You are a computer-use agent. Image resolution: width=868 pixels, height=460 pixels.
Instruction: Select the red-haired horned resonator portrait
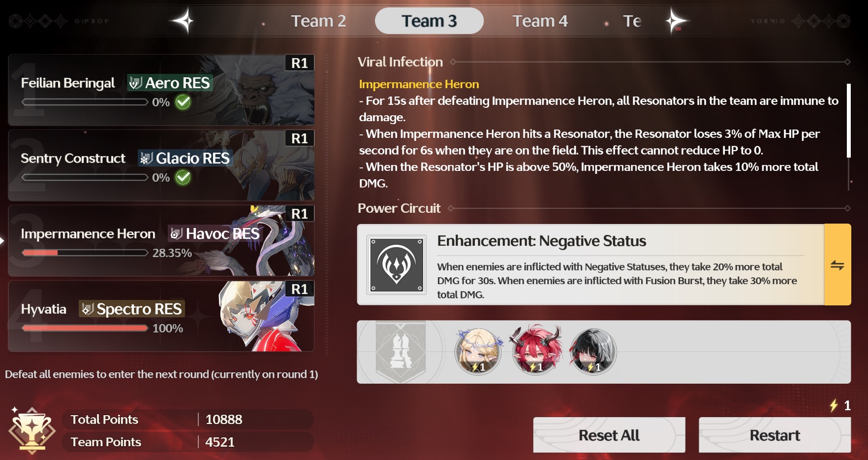click(x=536, y=352)
